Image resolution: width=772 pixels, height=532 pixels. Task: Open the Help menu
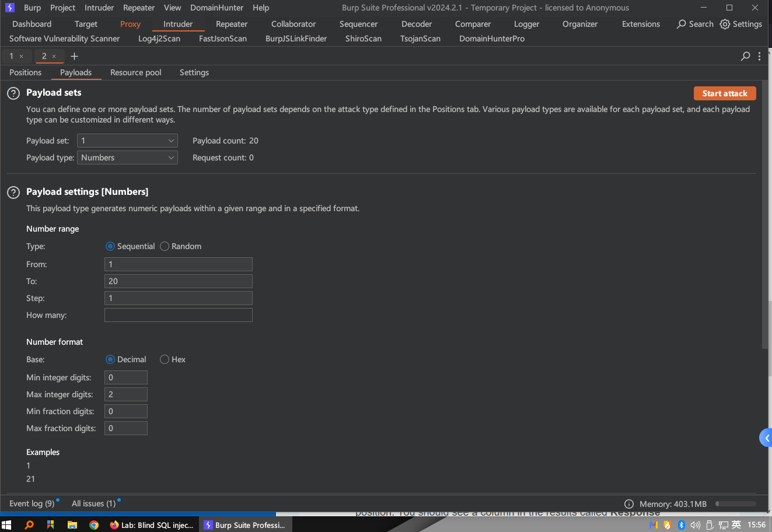pos(261,8)
